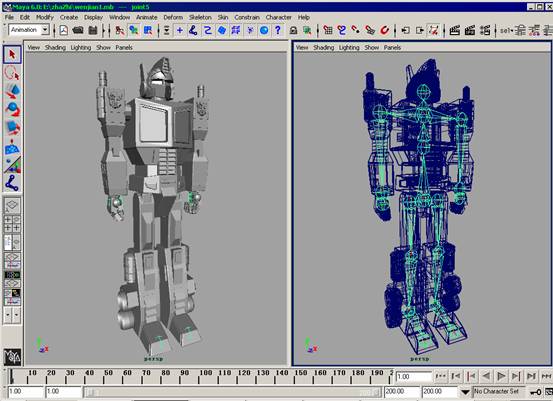Activate the Move tool in toolbox
The height and width of the screenshot is (401, 553).
pyautogui.click(x=12, y=91)
